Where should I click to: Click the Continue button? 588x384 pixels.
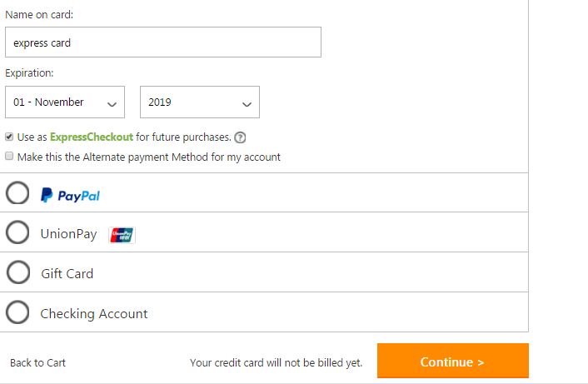pyautogui.click(x=452, y=362)
